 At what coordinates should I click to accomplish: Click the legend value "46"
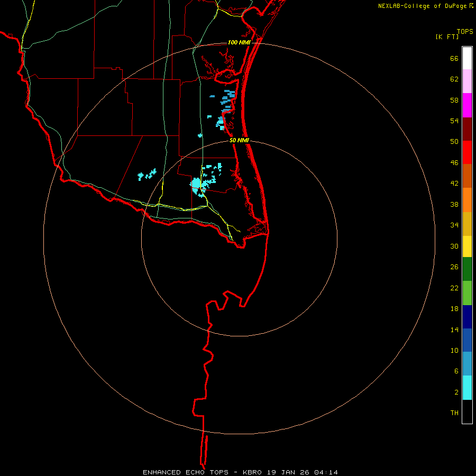pyautogui.click(x=454, y=163)
